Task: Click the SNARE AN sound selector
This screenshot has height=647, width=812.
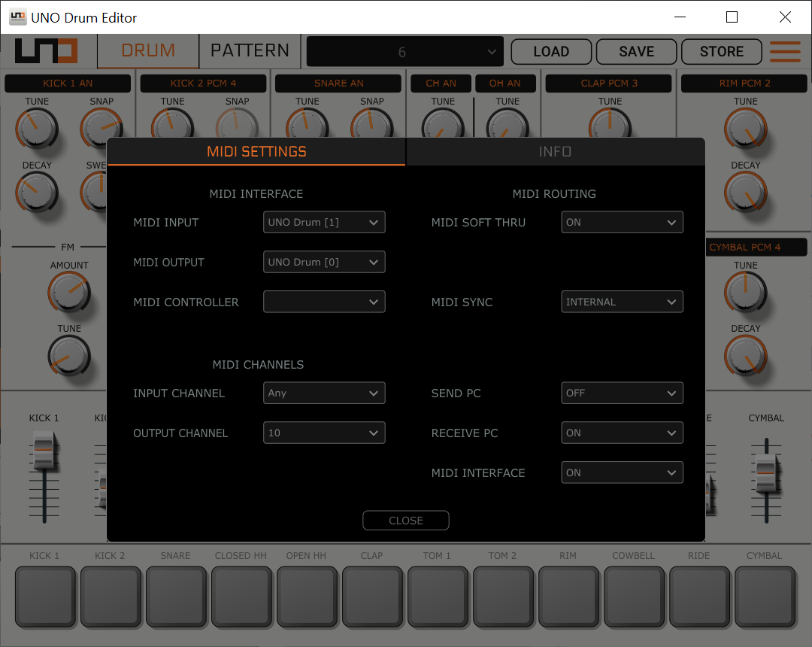Action: [x=338, y=84]
